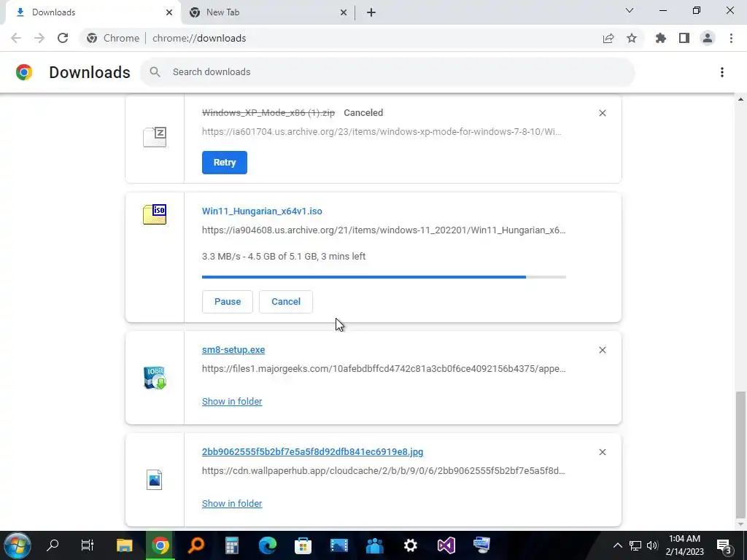Open the sm8-setup.exe file link

point(233,349)
